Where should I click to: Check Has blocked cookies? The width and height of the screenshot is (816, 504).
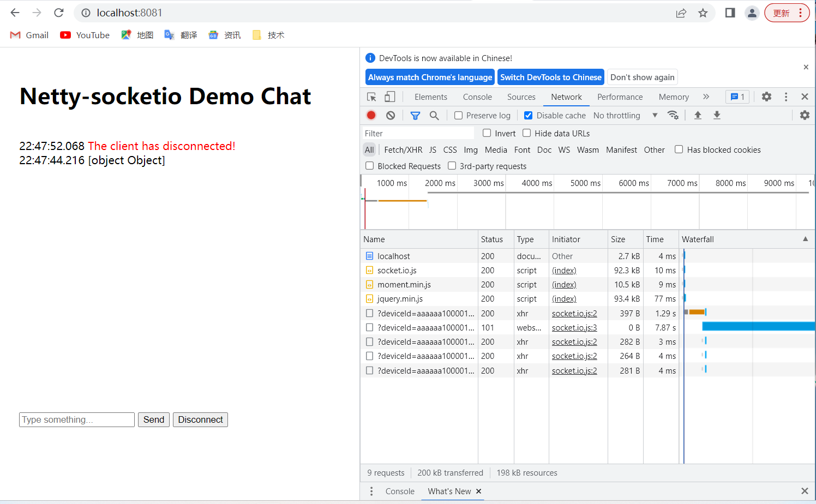tap(679, 149)
